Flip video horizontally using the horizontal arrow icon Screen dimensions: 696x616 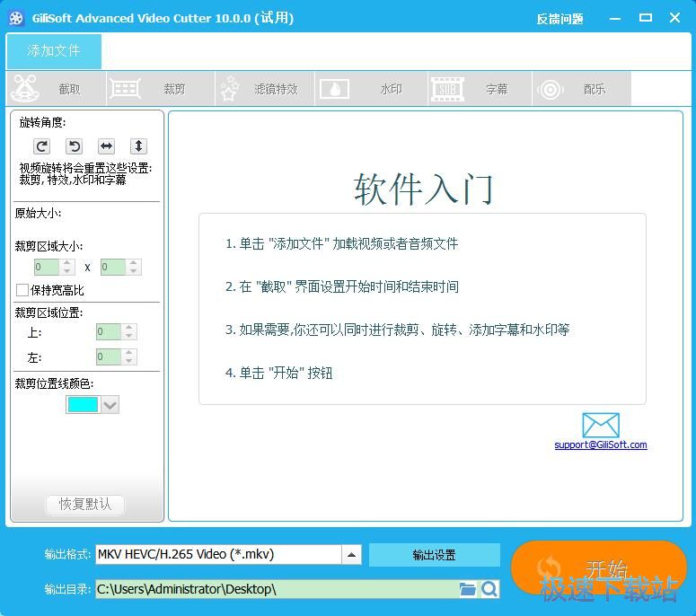coord(107,146)
